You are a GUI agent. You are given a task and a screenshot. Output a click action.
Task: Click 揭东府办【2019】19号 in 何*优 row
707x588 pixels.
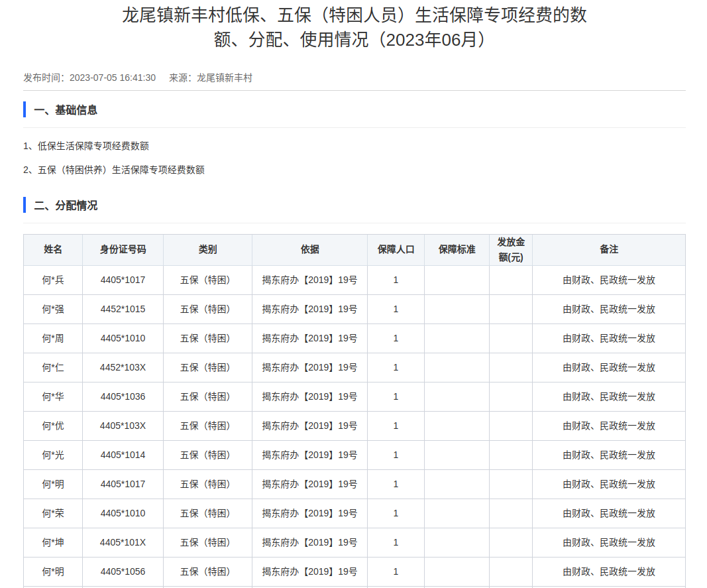(309, 426)
